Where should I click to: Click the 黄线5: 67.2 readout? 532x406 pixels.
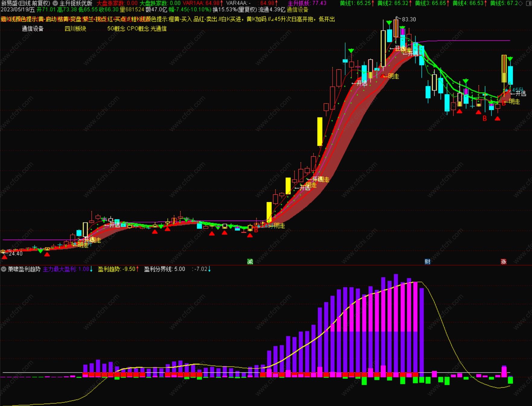tap(504, 3)
